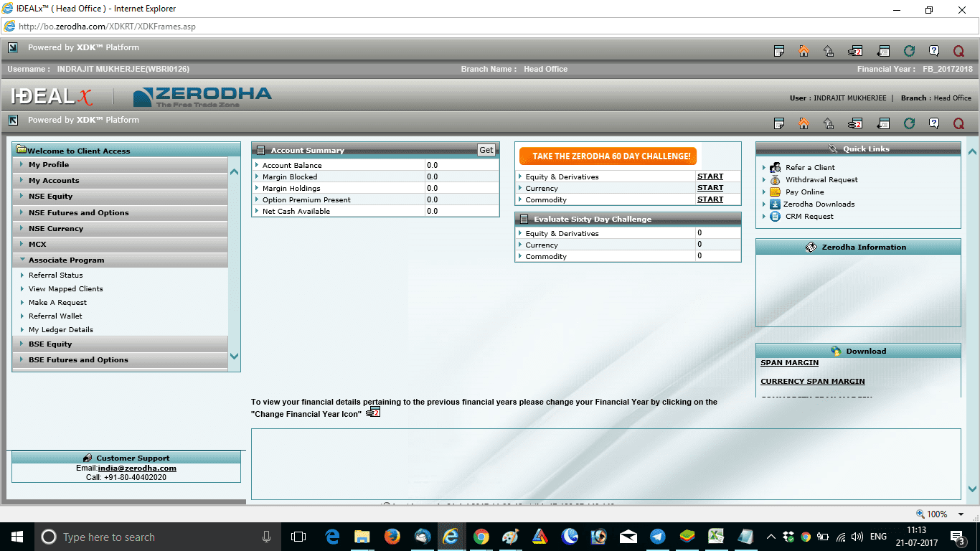Click START for the Currency challenge
The image size is (980, 551).
[x=710, y=188]
